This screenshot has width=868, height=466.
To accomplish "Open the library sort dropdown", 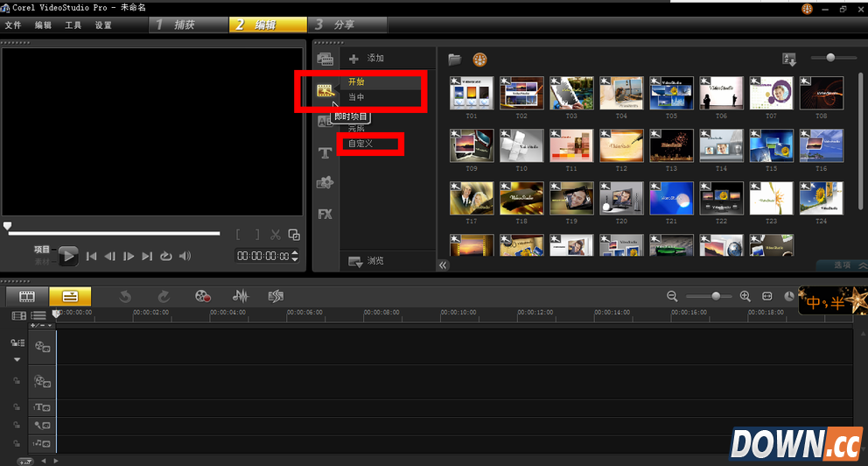I will point(789,60).
